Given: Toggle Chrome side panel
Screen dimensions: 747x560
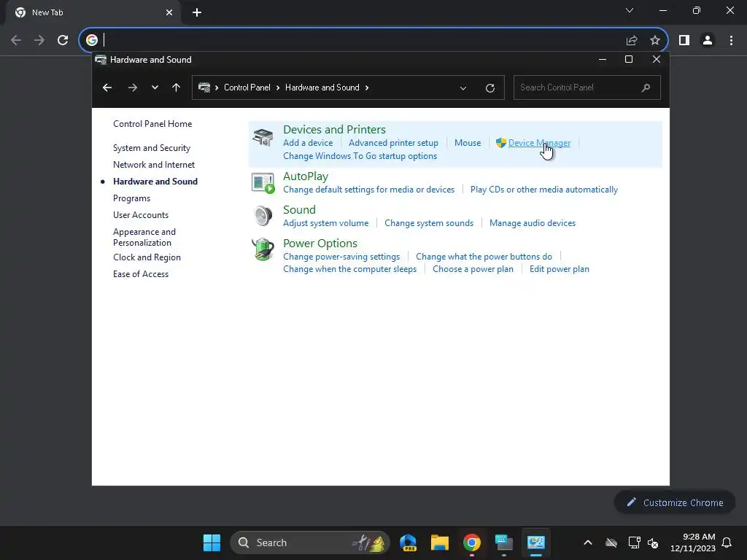Looking at the screenshot, I should (x=684, y=41).
